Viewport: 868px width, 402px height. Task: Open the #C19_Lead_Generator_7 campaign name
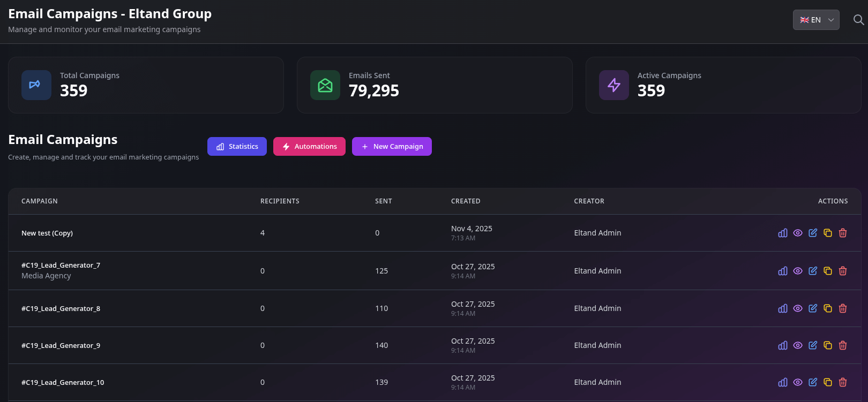(x=61, y=266)
